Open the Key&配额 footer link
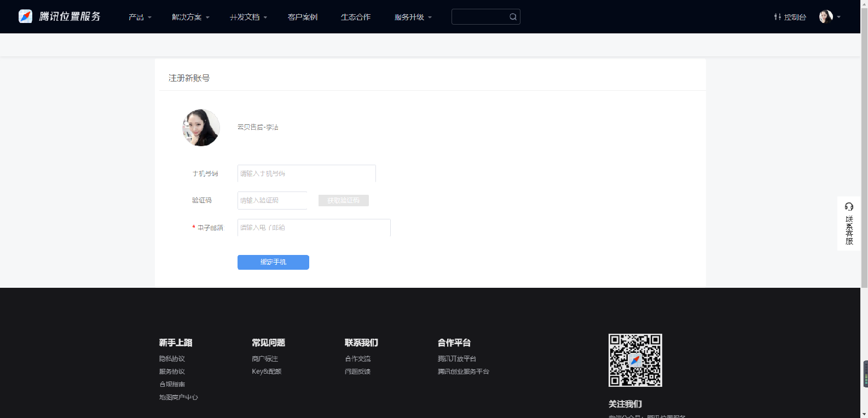 (267, 371)
